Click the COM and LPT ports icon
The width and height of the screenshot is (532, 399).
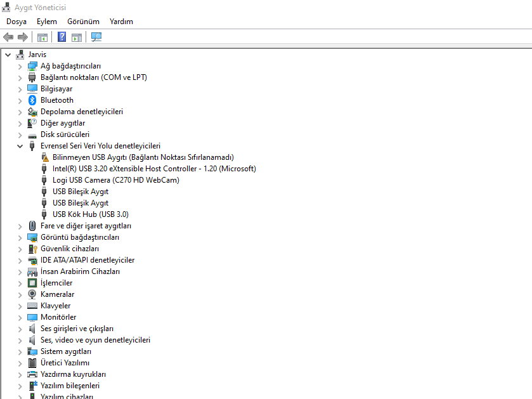click(x=32, y=77)
